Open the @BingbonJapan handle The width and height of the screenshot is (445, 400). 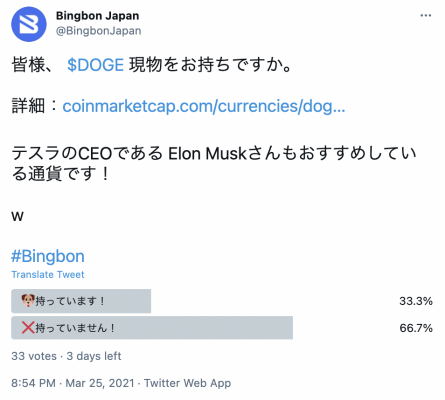98,31
